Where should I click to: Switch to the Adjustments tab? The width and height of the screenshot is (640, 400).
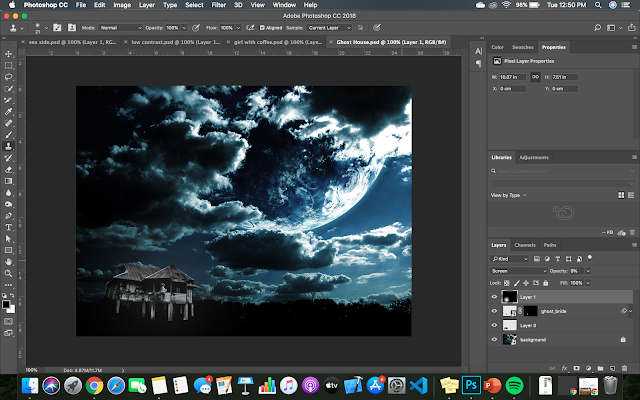click(x=534, y=157)
